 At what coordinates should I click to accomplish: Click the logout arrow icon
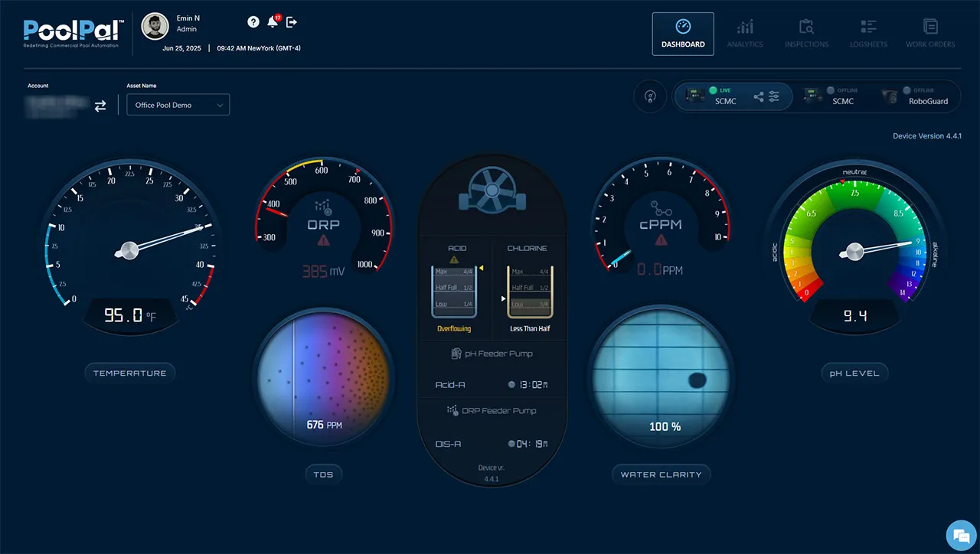tap(292, 22)
